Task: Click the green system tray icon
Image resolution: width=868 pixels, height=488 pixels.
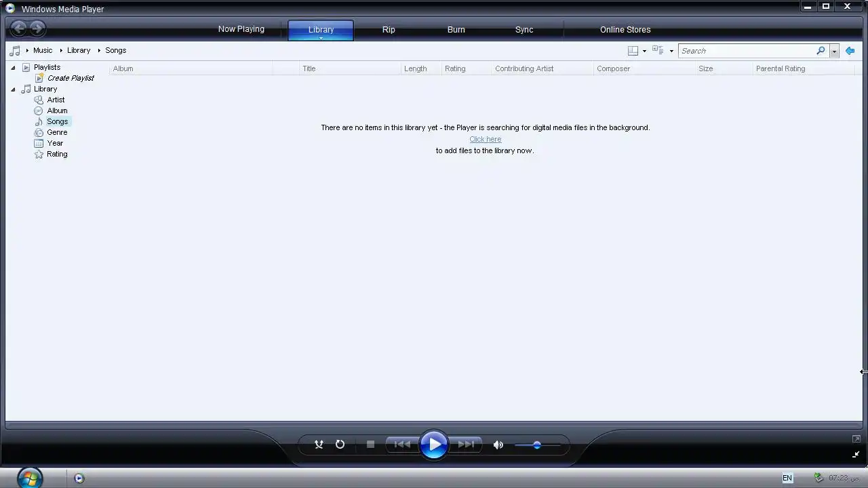Action: [x=818, y=478]
